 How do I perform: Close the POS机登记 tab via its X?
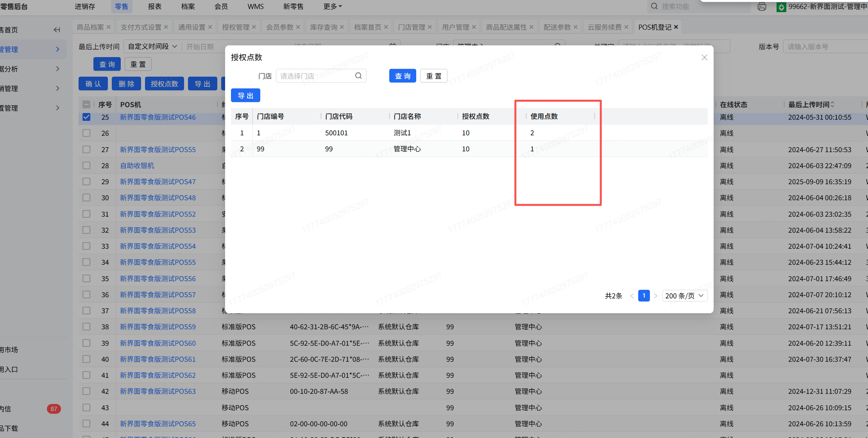tap(676, 27)
